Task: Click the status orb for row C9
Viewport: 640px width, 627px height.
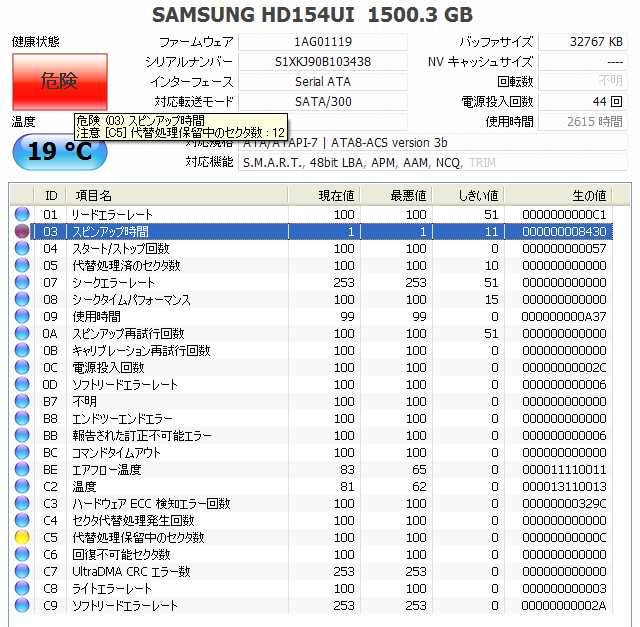Action: point(22,606)
